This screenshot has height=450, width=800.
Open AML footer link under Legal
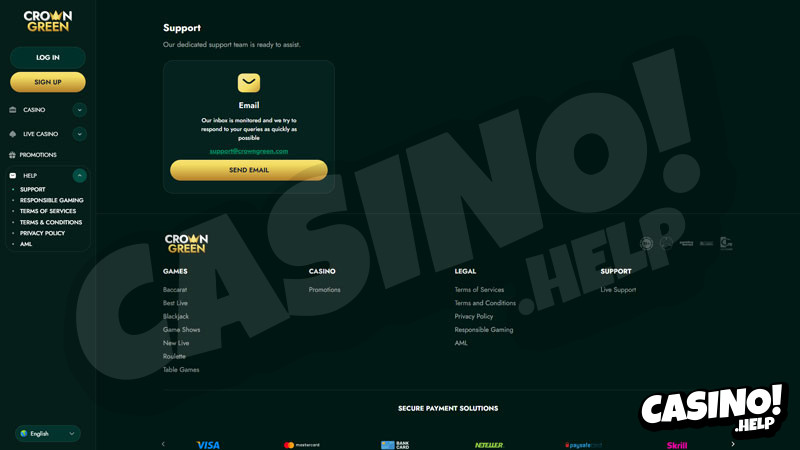pos(461,343)
